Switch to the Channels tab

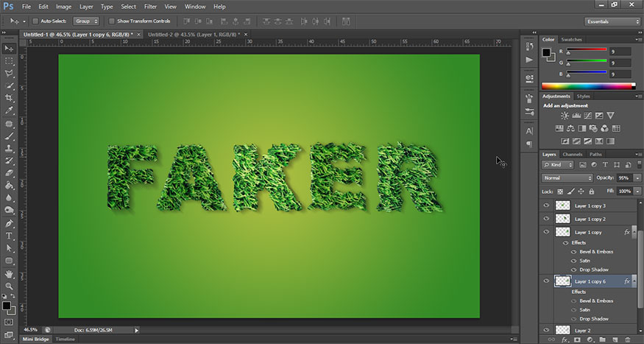[572, 155]
